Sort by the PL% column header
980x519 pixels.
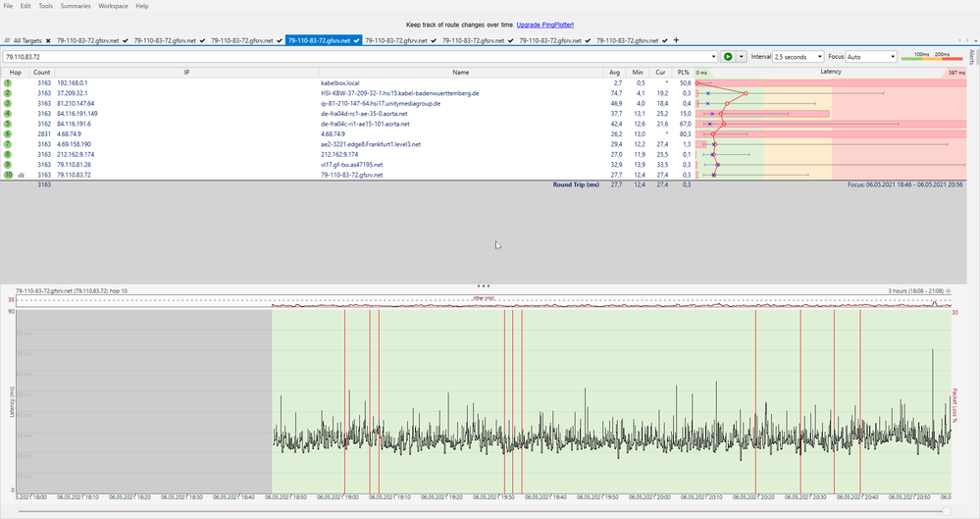683,73
